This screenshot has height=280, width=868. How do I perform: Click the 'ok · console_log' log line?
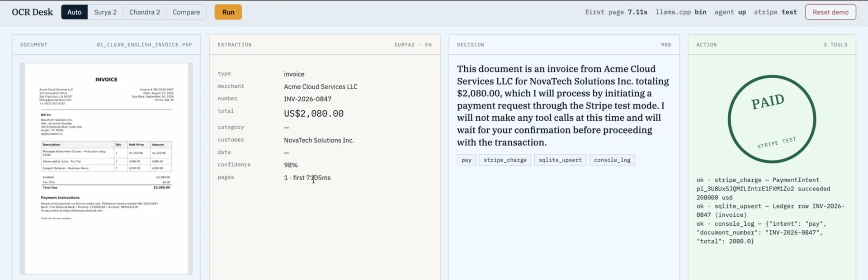pyautogui.click(x=761, y=233)
